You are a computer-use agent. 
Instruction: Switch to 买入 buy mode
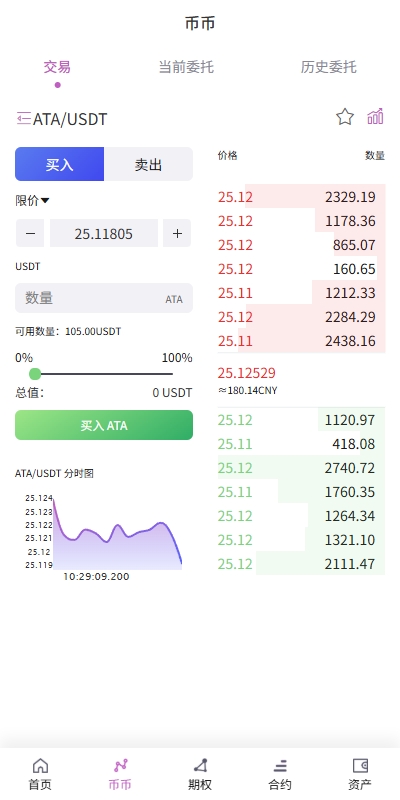(59, 164)
